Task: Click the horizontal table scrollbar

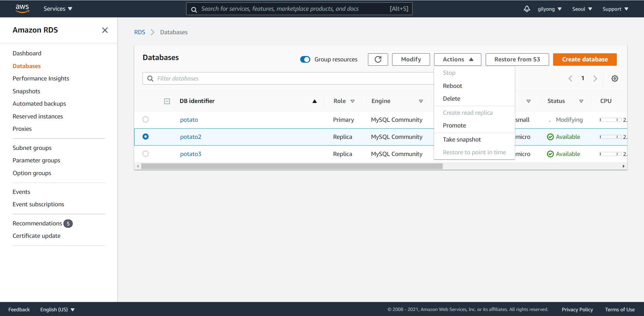Action: click(292, 166)
